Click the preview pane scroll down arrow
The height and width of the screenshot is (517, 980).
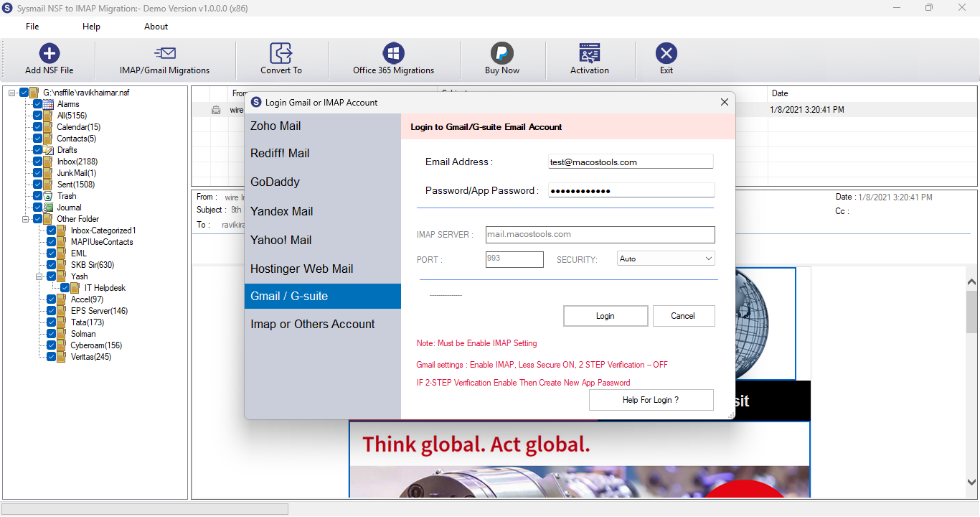(x=972, y=483)
